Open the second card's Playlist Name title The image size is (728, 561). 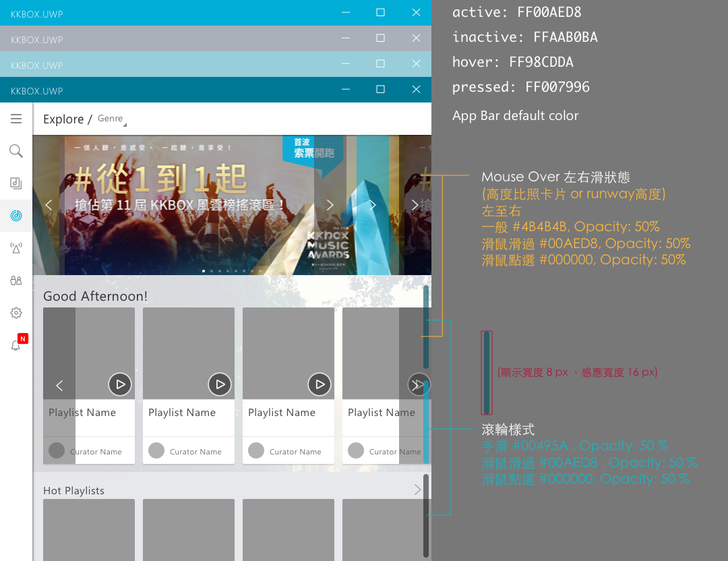tap(182, 413)
